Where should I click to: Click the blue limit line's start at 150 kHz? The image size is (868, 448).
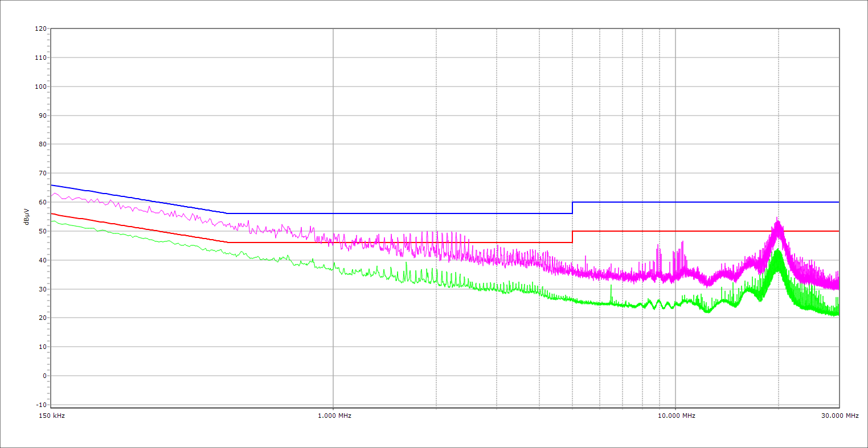pyautogui.click(x=52, y=185)
